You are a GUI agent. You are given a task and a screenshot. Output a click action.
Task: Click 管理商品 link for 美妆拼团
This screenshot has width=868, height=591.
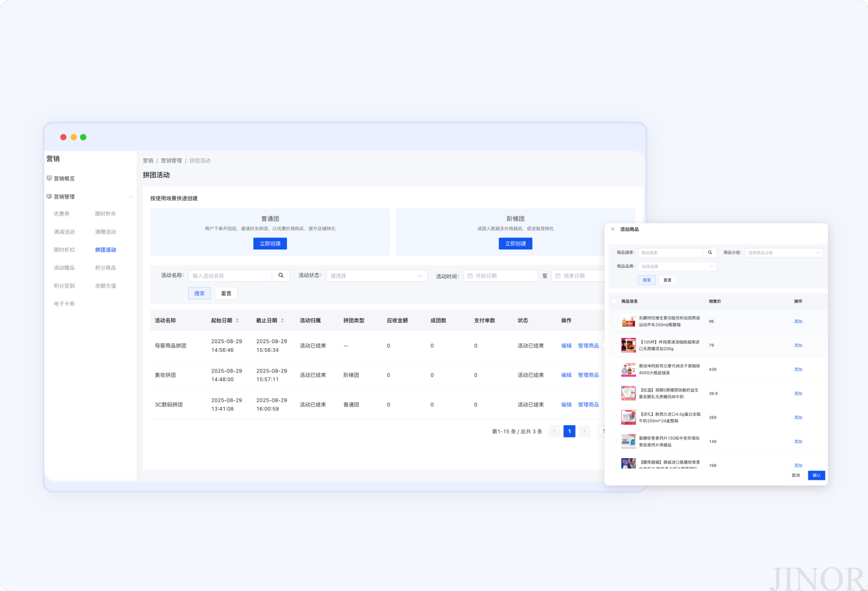coord(588,375)
